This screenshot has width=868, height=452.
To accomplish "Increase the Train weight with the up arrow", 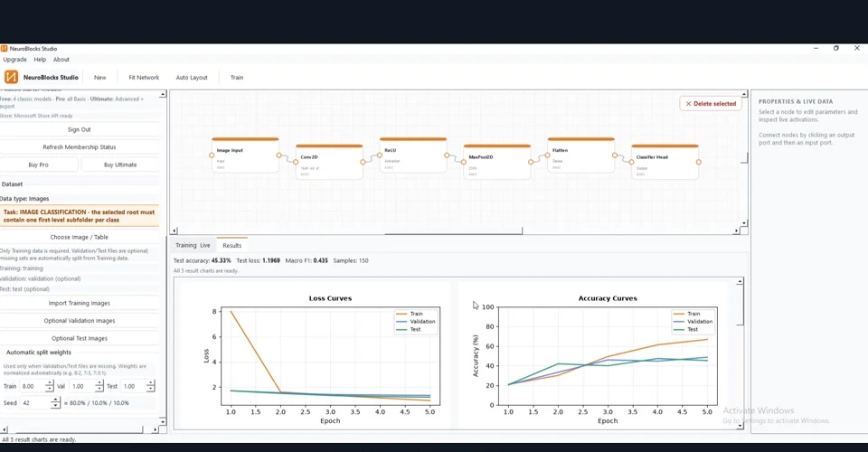I will [49, 383].
